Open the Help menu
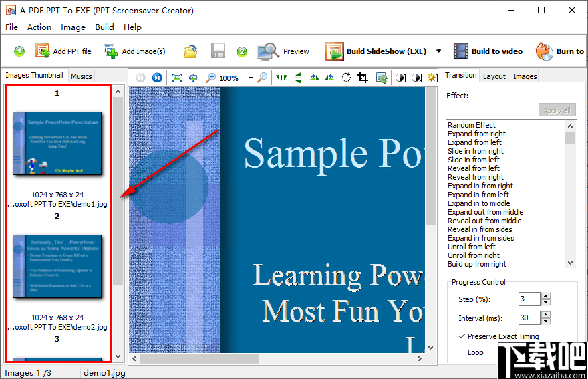 pyautogui.click(x=132, y=27)
